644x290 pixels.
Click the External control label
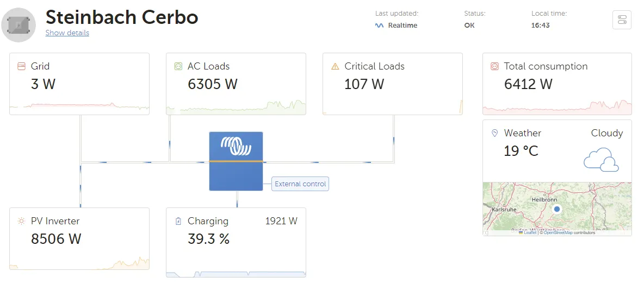(300, 184)
